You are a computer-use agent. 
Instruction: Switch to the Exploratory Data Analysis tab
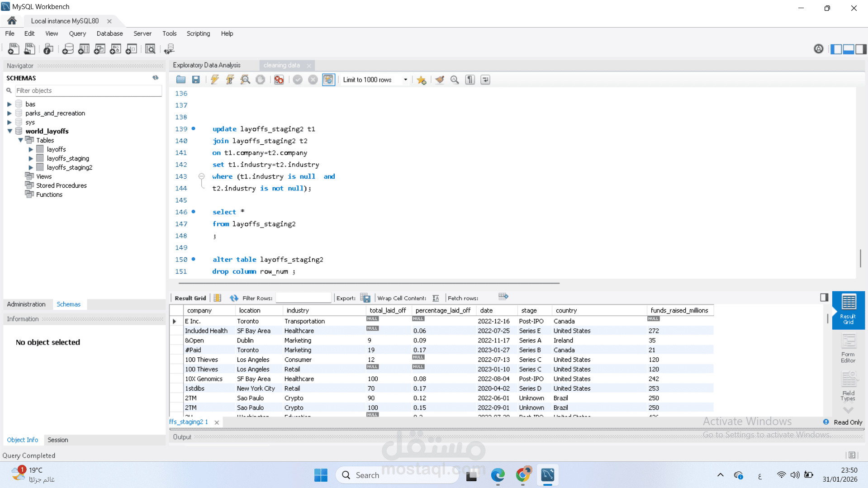click(207, 65)
